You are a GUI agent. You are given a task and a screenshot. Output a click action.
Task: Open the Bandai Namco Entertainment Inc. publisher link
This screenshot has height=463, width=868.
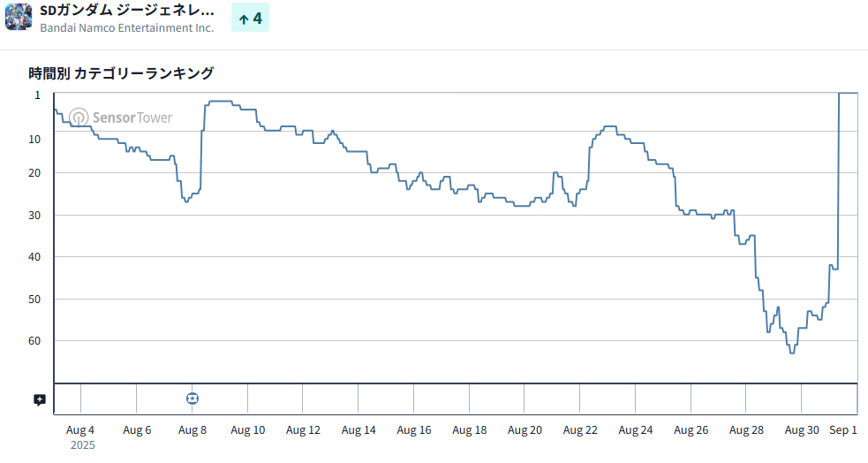pyautogui.click(x=127, y=28)
